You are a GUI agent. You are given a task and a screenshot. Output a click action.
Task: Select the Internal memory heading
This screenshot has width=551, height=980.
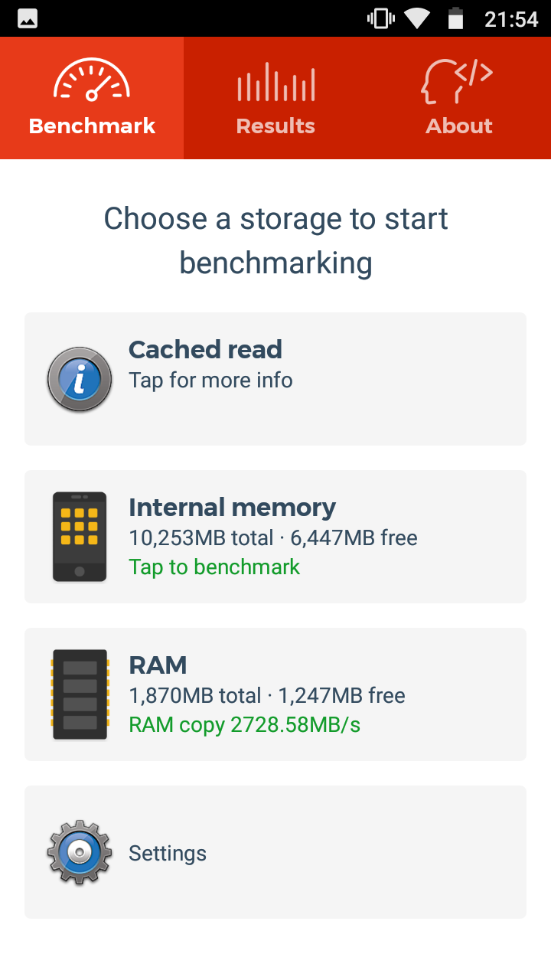click(x=232, y=507)
